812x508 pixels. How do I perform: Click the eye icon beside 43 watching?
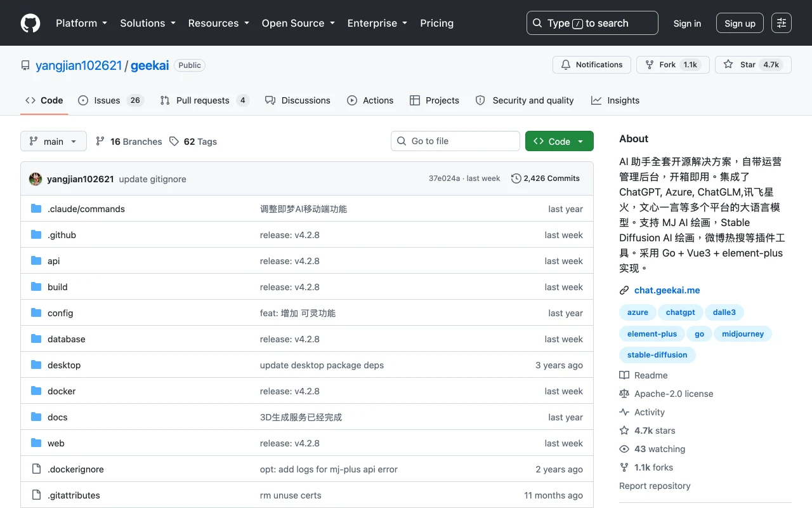point(624,449)
